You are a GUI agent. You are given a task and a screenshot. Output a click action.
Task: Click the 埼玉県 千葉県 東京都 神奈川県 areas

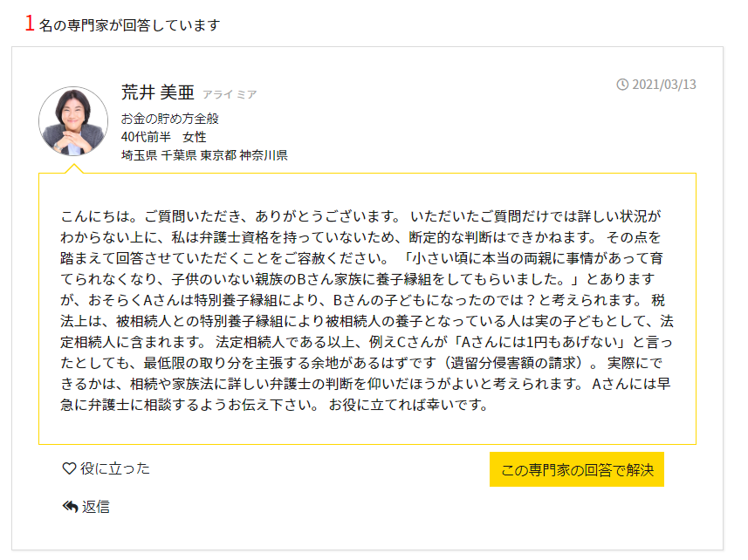click(x=204, y=155)
